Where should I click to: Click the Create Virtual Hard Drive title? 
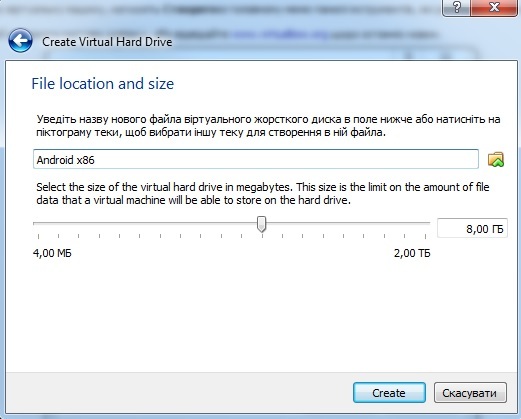tap(107, 42)
